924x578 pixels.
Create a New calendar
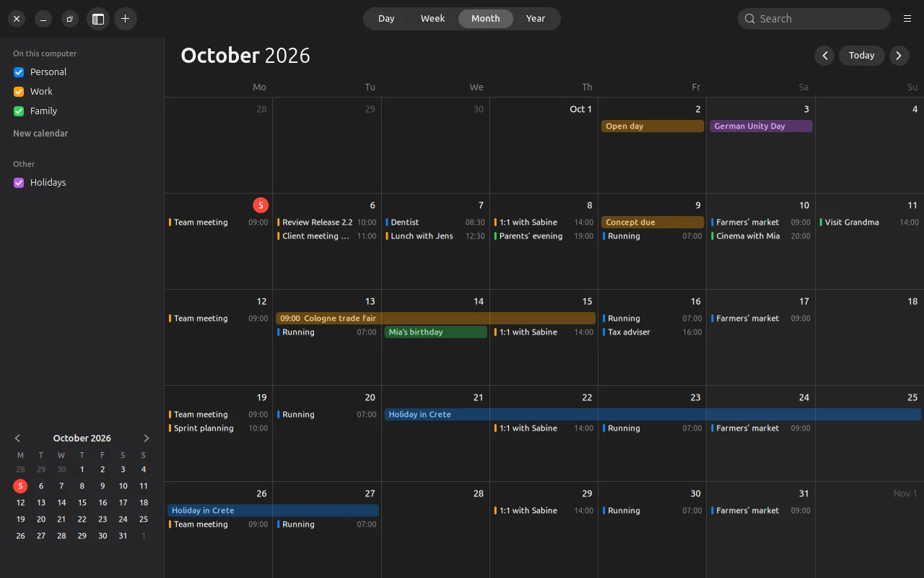coord(40,134)
